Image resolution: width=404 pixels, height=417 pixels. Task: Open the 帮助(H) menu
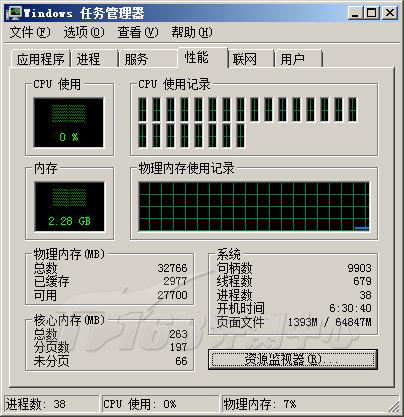(x=192, y=32)
